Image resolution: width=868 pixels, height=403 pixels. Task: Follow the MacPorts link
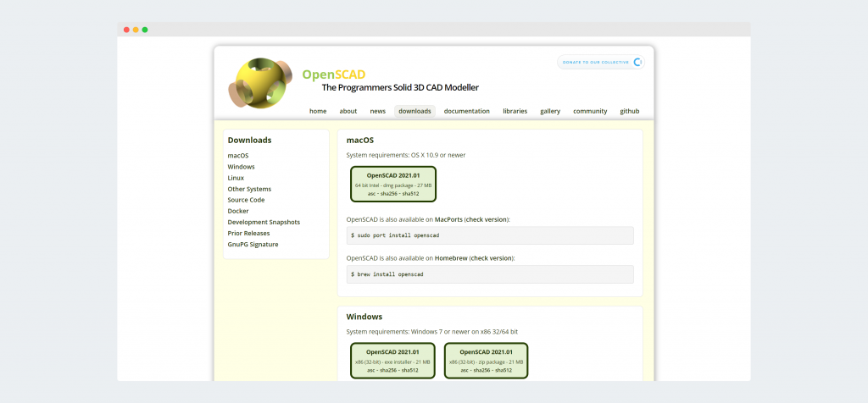pyautogui.click(x=449, y=219)
